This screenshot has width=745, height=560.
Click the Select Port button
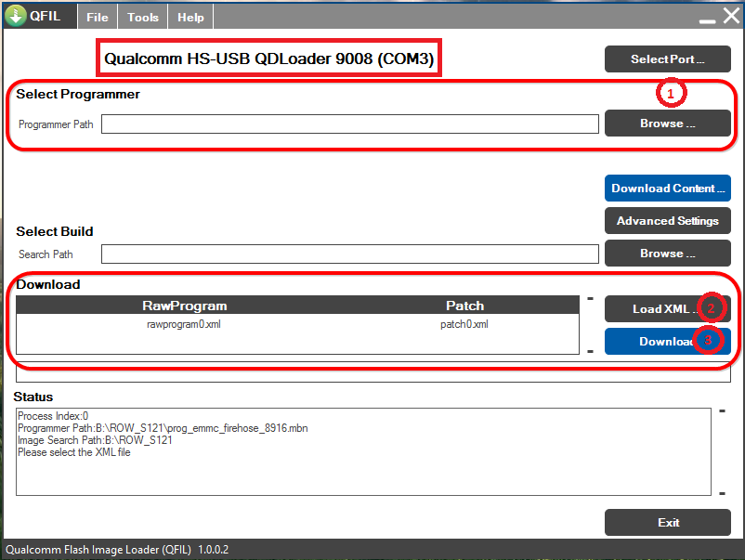(x=668, y=59)
